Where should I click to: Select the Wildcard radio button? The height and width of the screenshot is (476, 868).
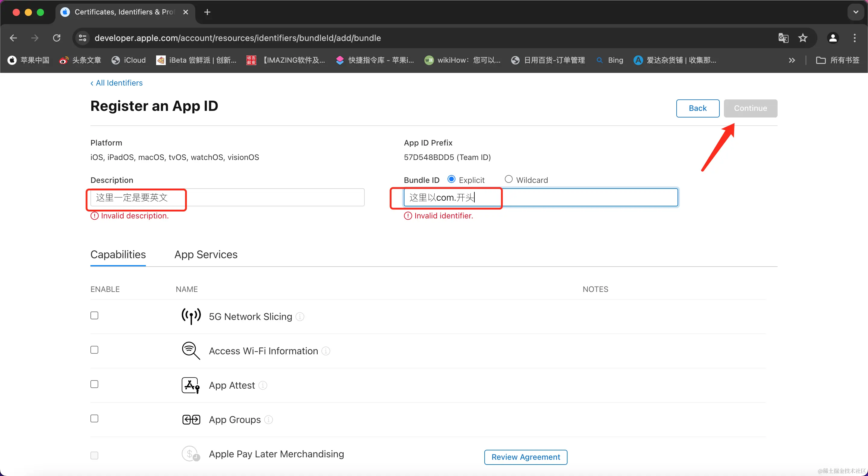(x=508, y=179)
